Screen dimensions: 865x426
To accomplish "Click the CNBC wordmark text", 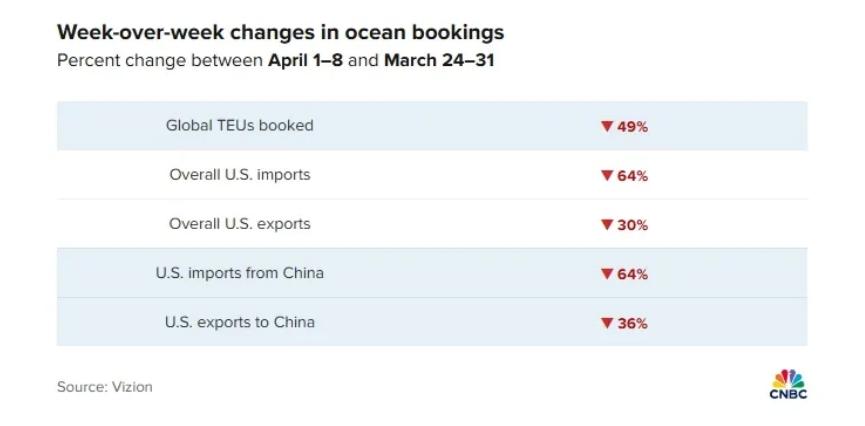I will 788,394.
